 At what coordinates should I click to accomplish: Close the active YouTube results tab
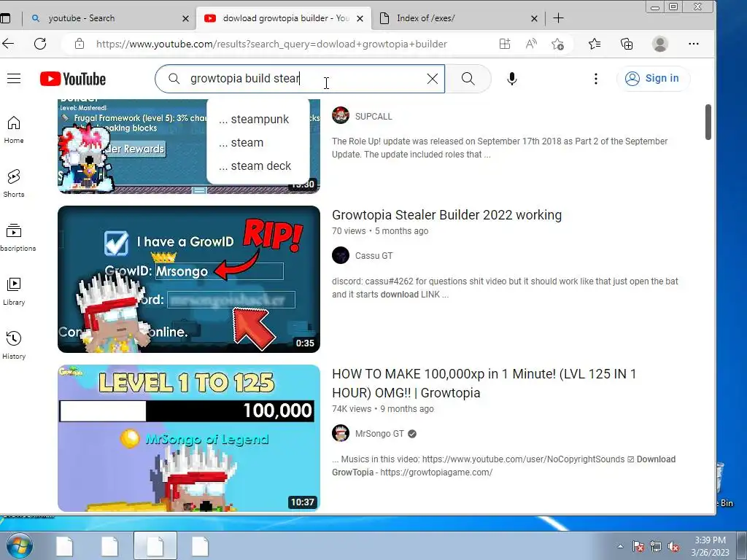pyautogui.click(x=360, y=18)
